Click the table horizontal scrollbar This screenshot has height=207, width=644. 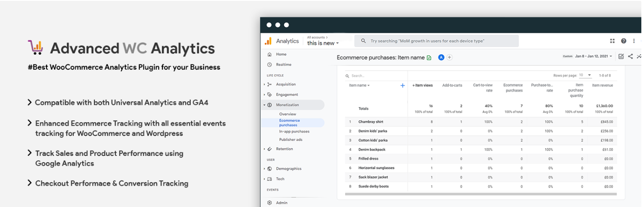[481, 194]
